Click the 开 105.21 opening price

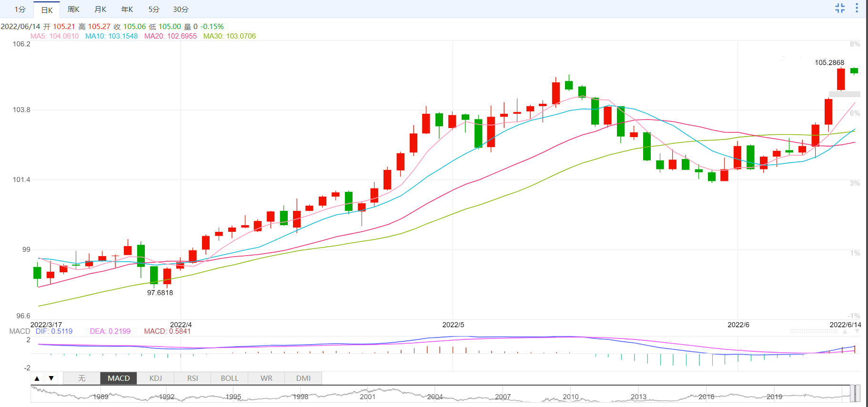(x=59, y=27)
